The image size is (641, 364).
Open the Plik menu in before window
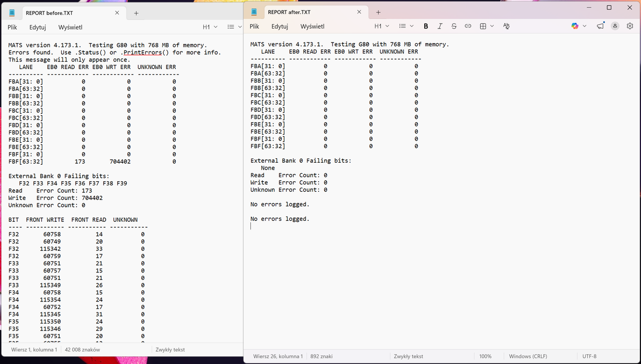click(13, 27)
